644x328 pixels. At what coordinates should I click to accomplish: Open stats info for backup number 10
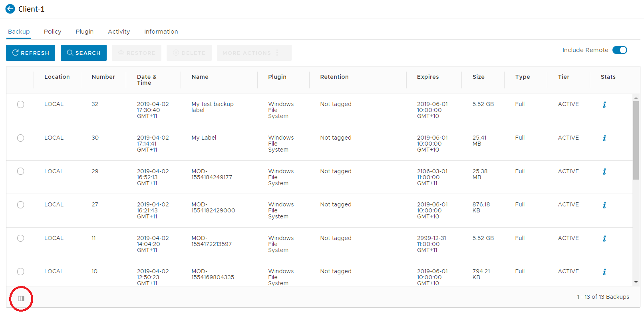coord(604,272)
